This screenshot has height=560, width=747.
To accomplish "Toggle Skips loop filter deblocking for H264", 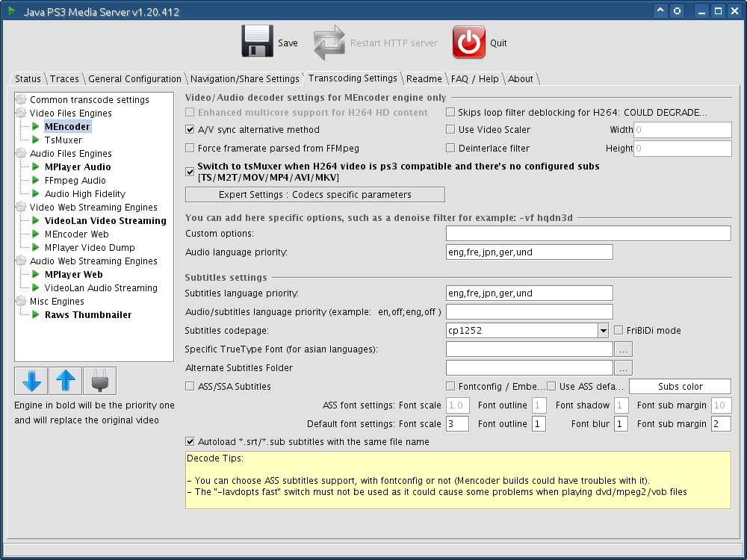I will [450, 113].
